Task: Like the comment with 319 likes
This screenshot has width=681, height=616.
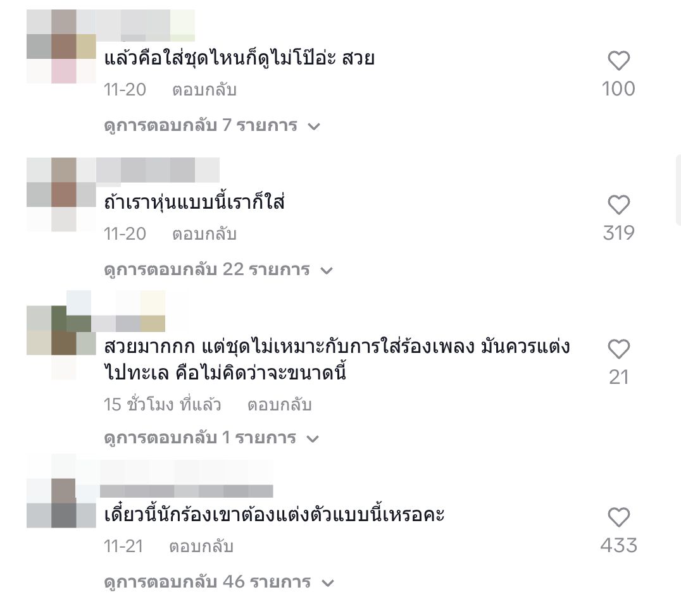Action: coord(618,205)
